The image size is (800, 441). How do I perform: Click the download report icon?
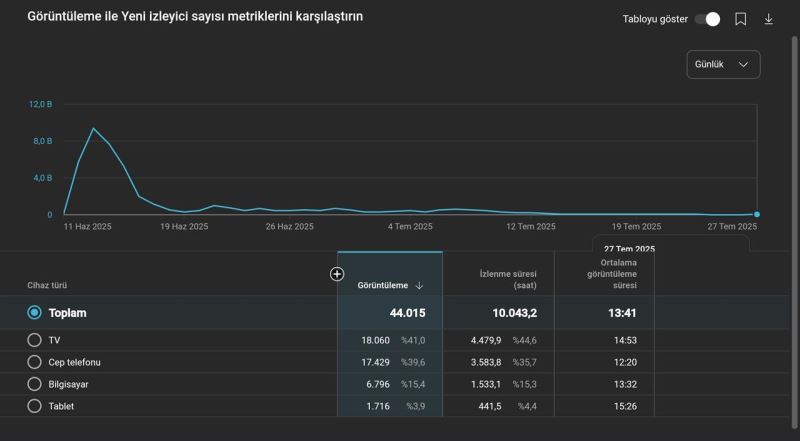click(x=768, y=19)
